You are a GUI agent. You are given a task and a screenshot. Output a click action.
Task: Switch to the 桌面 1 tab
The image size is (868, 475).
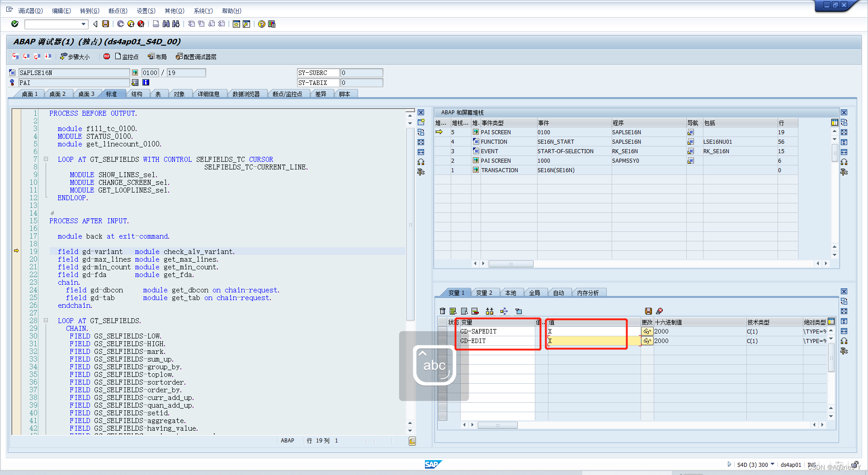(30, 94)
